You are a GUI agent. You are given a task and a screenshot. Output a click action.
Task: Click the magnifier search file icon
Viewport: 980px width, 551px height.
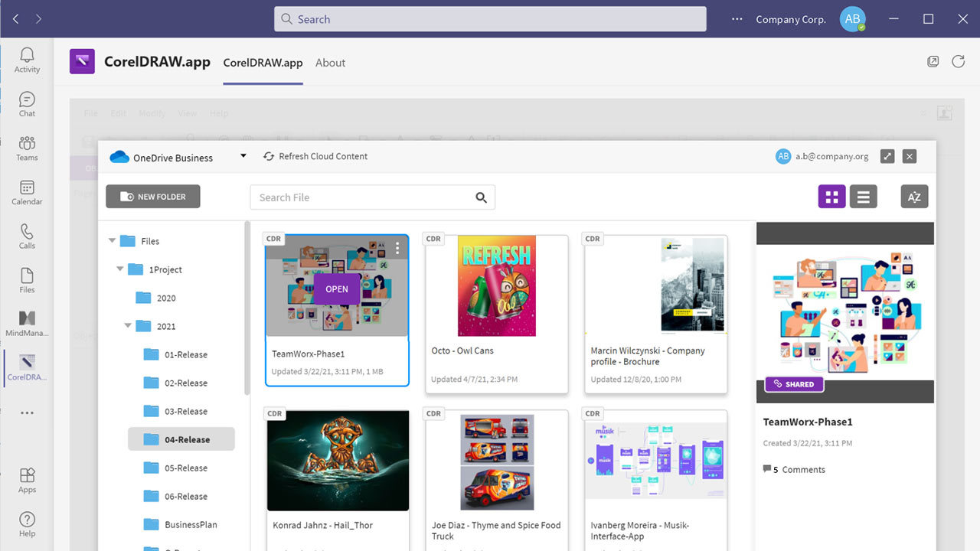tap(481, 197)
